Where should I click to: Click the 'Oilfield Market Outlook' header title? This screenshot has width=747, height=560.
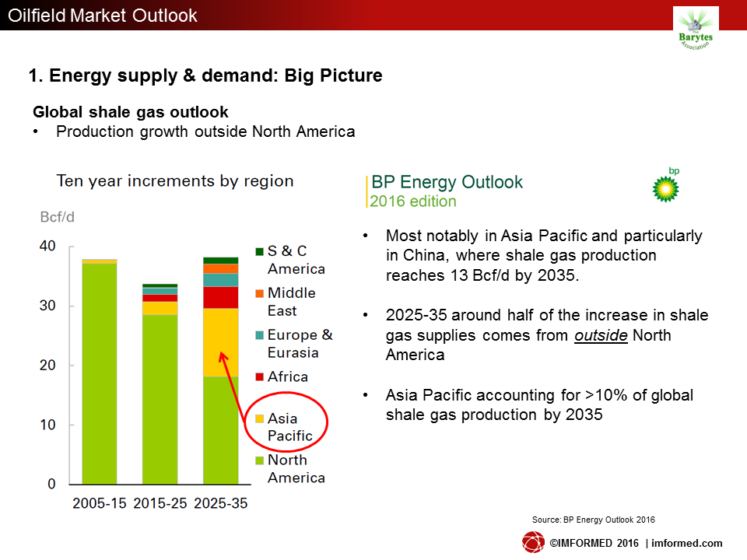coord(103,16)
